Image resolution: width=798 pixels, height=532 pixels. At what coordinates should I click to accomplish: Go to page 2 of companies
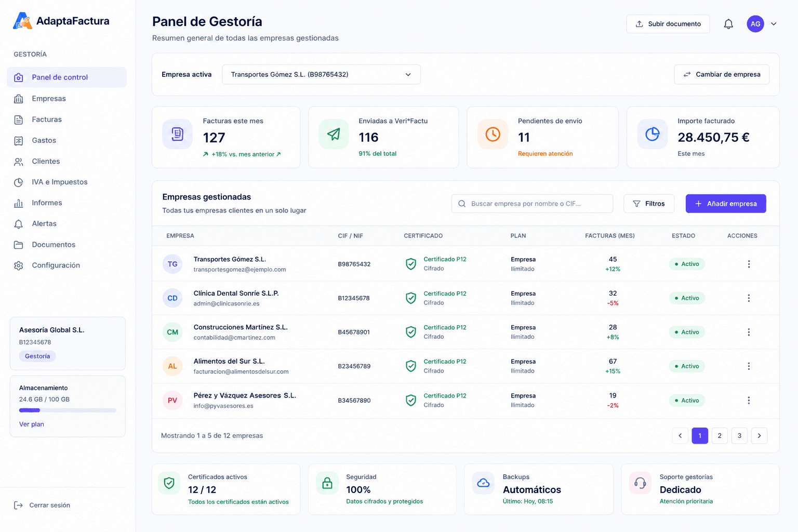(720, 436)
